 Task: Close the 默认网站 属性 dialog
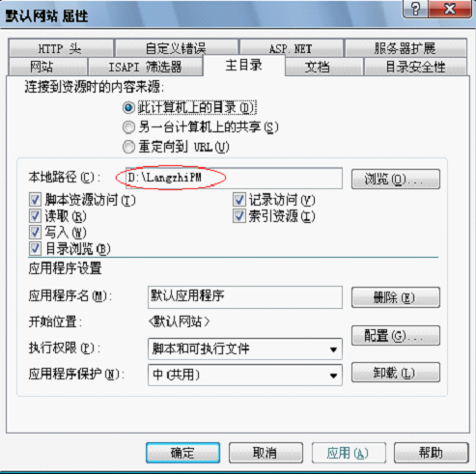pyautogui.click(x=450, y=9)
